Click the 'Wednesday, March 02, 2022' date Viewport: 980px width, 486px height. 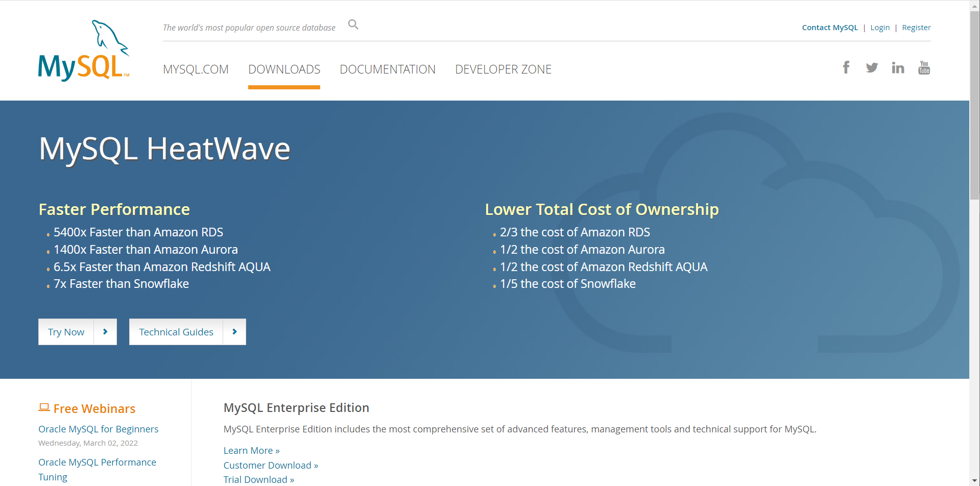click(88, 443)
